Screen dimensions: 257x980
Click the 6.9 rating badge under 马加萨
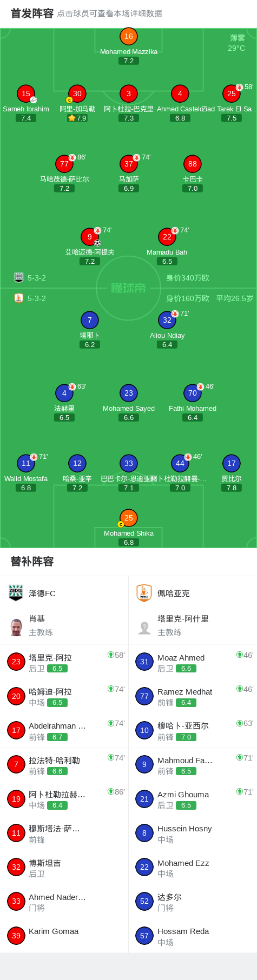(x=129, y=189)
